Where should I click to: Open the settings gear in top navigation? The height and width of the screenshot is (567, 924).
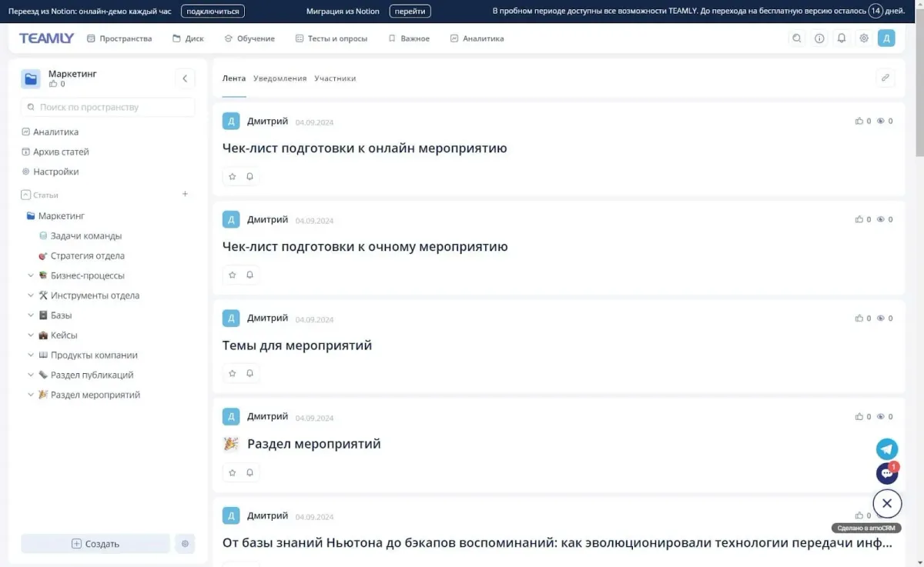coord(864,38)
